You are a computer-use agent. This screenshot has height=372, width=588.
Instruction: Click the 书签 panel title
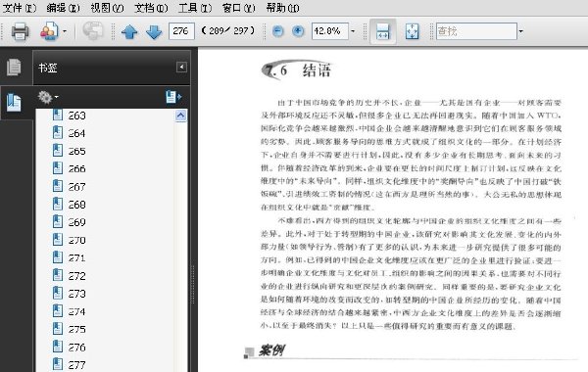pyautogui.click(x=48, y=68)
